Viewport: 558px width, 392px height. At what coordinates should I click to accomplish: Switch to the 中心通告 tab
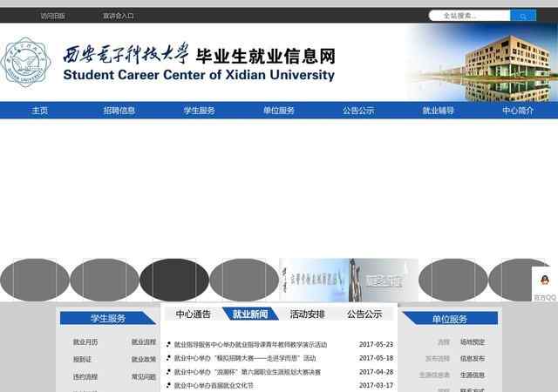click(194, 314)
